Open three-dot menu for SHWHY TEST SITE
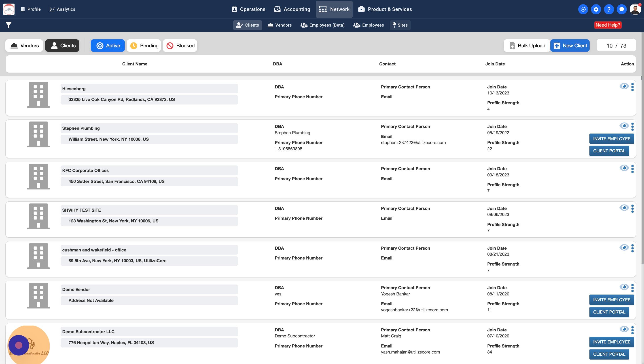 click(x=633, y=209)
